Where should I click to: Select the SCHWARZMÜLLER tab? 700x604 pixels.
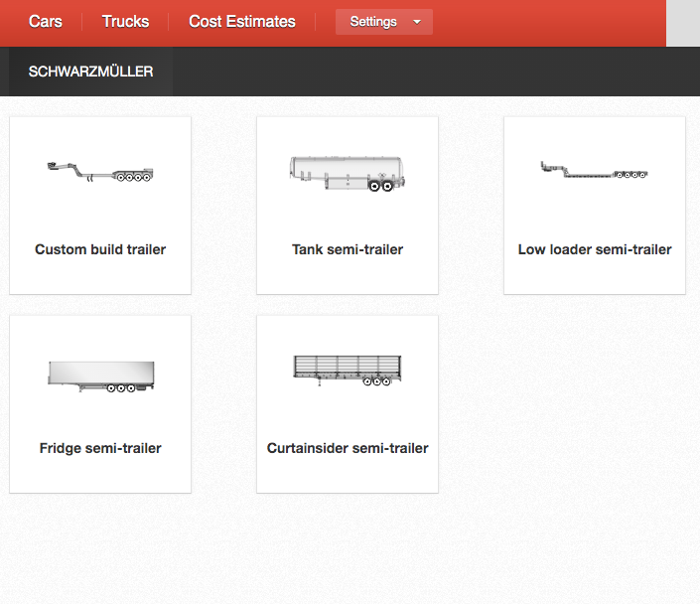(x=90, y=72)
